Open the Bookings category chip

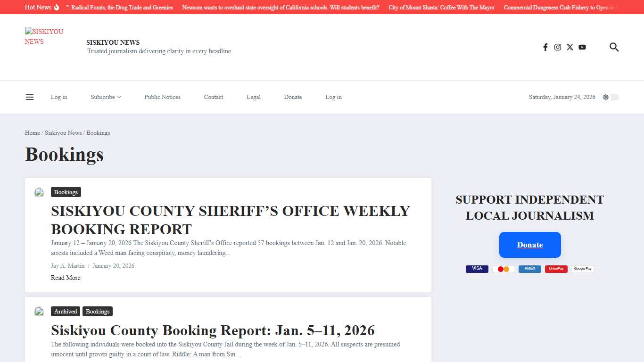click(66, 192)
